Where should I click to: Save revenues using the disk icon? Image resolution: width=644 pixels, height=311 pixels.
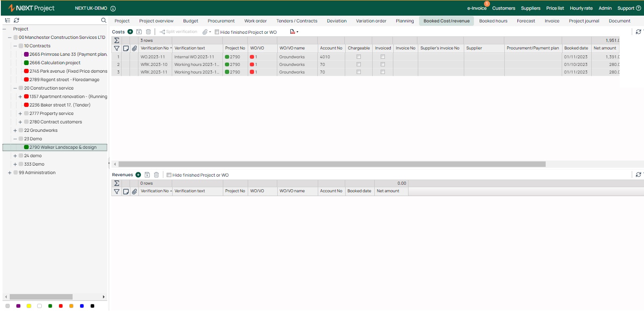click(x=147, y=175)
